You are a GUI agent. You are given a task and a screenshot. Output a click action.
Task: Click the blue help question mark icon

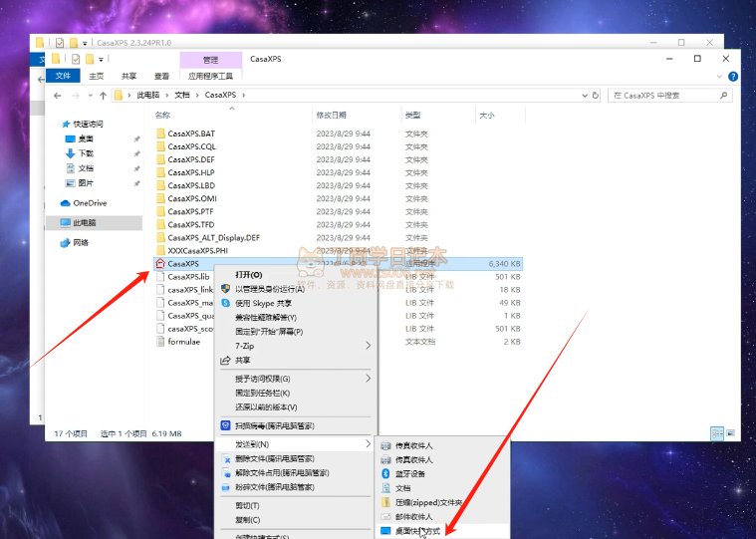tap(733, 76)
